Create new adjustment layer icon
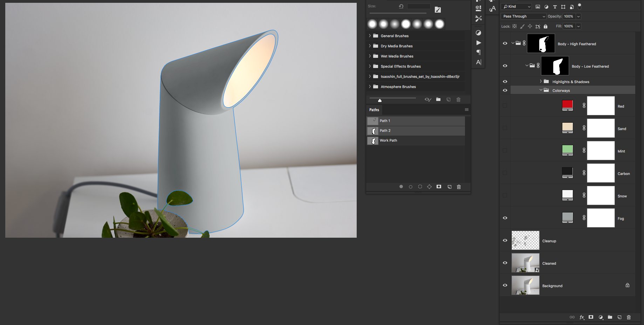Image resolution: width=644 pixels, height=325 pixels. click(x=601, y=317)
